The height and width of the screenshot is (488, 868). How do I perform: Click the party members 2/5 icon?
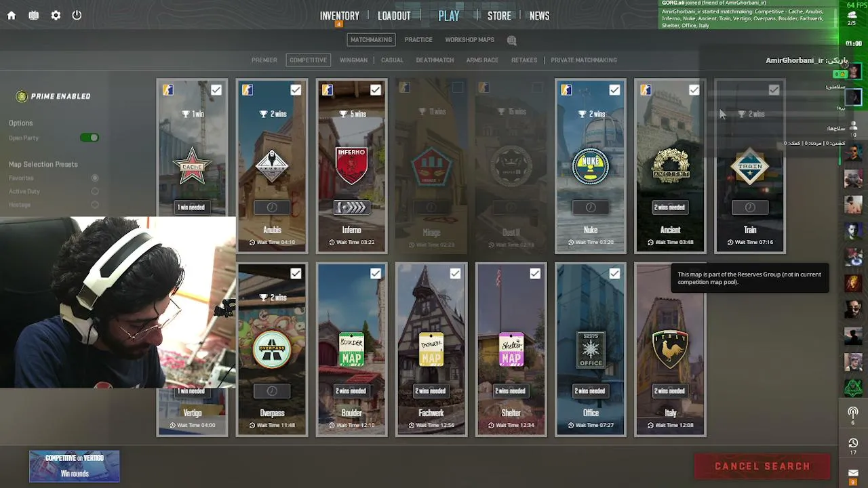852,18
